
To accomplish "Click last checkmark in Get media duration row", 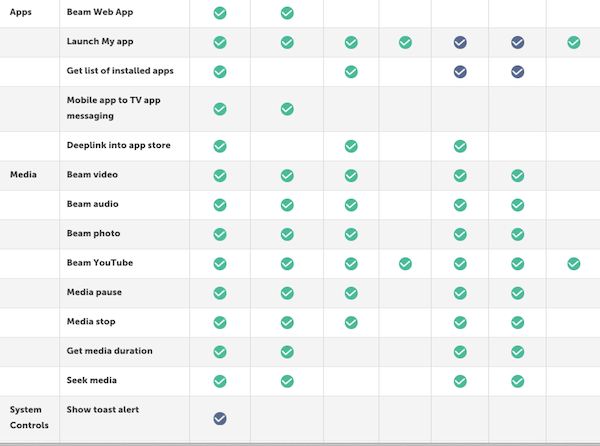I will pyautogui.click(x=517, y=352).
